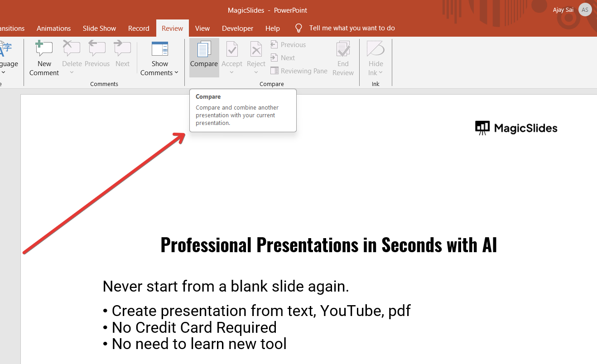Image resolution: width=597 pixels, height=364 pixels.
Task: Switch to the Developer tab
Action: [237, 28]
